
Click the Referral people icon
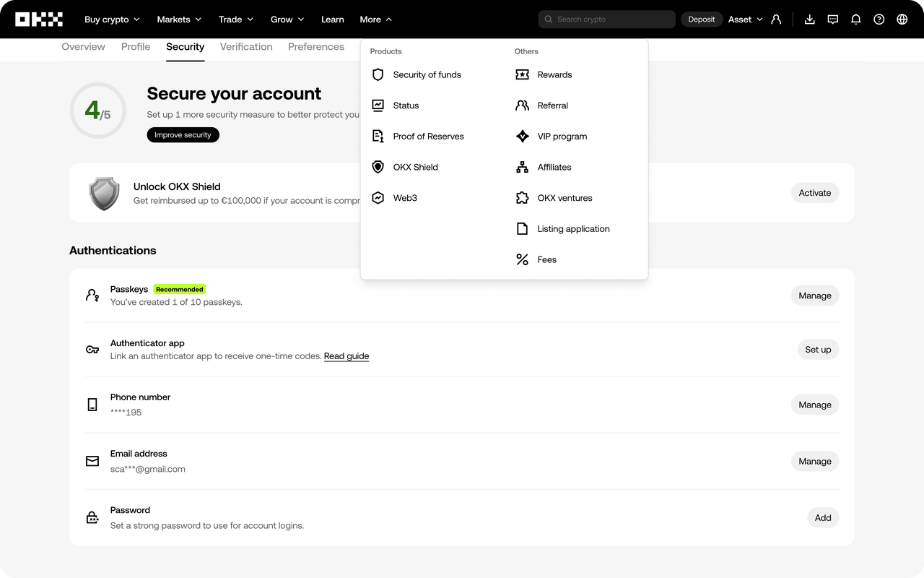(522, 105)
